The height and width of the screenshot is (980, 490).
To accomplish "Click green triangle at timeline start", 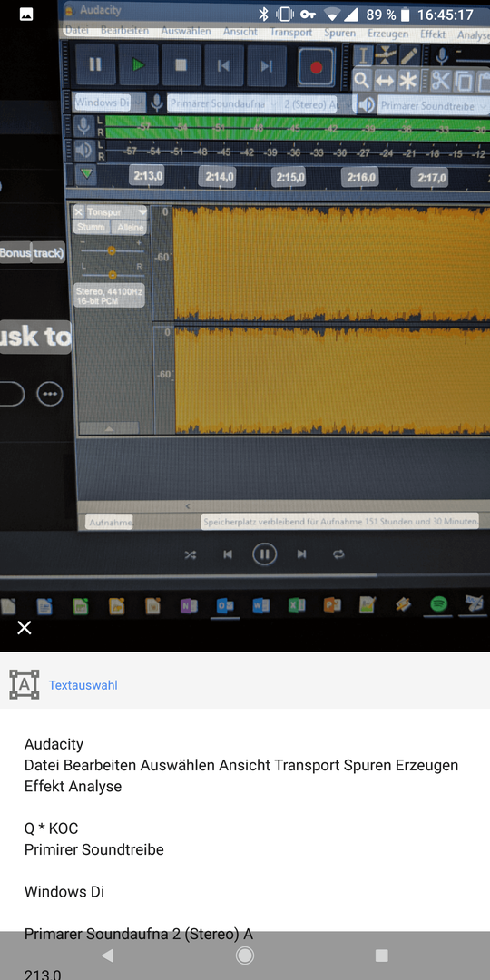I will tap(86, 175).
